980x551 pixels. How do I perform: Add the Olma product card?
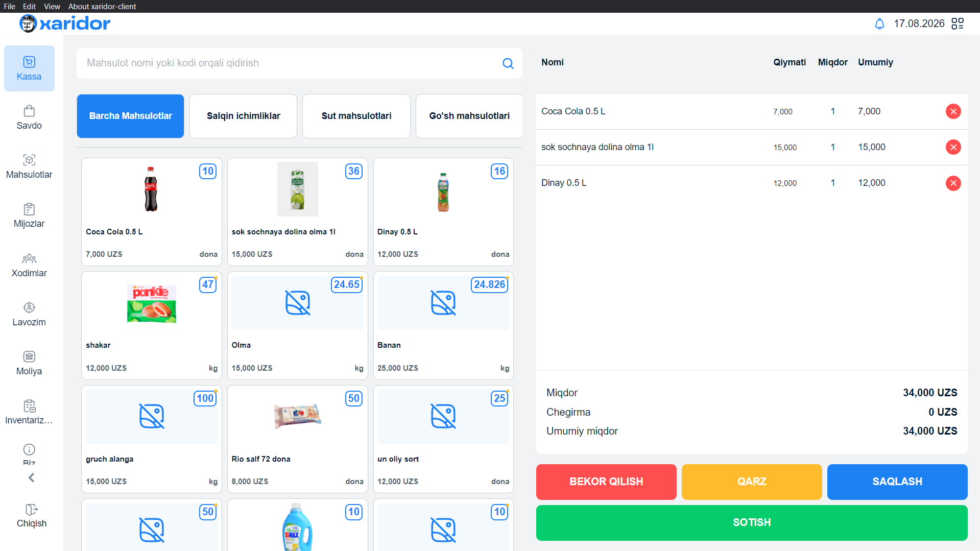coord(297,325)
